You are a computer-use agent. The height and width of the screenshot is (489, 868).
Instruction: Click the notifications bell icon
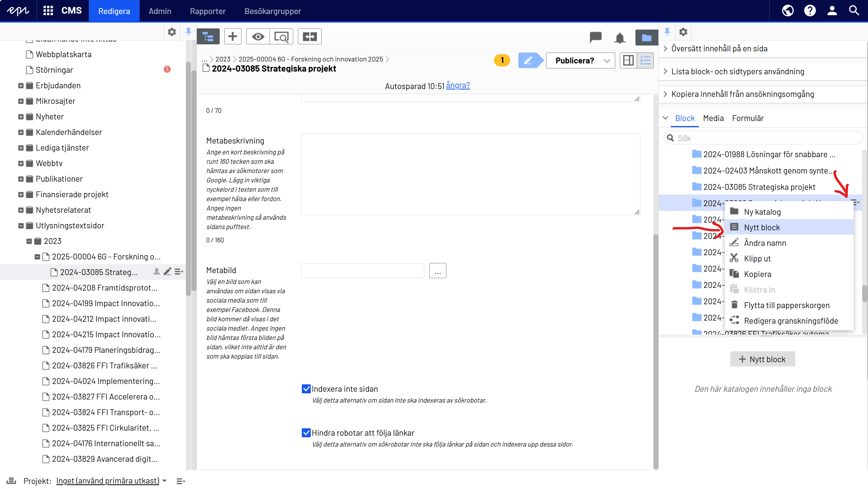pyautogui.click(x=620, y=38)
